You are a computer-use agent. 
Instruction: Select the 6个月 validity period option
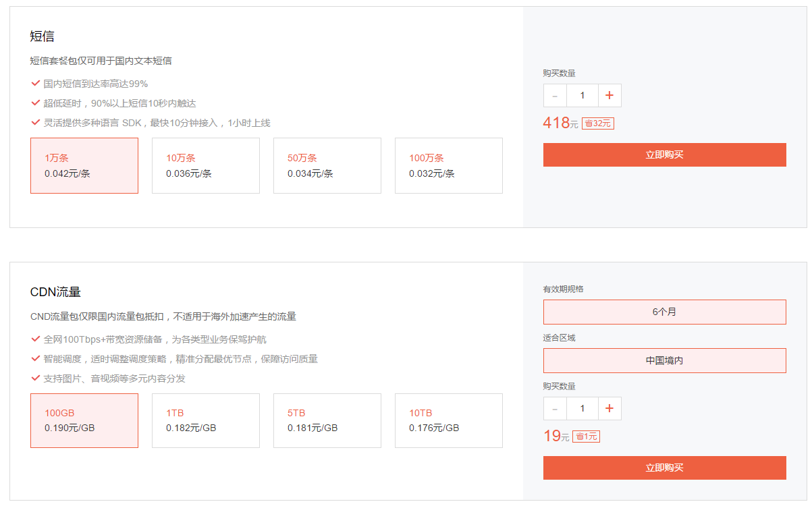(x=664, y=312)
